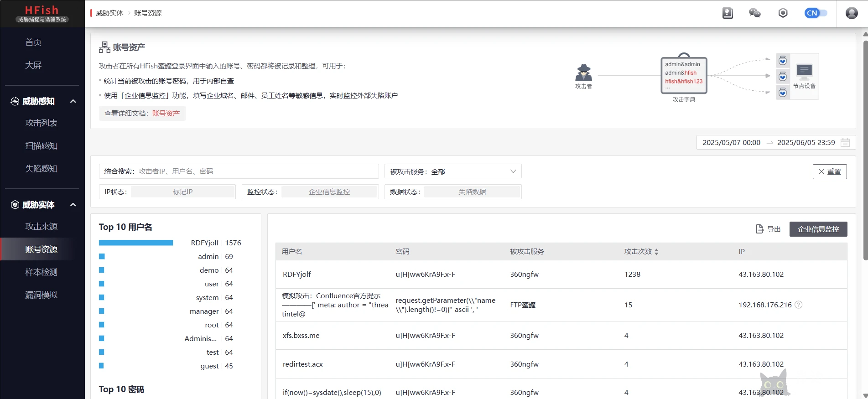This screenshot has height=399, width=868.
Task: Open 样本检测 sidebar item
Action: click(x=42, y=272)
